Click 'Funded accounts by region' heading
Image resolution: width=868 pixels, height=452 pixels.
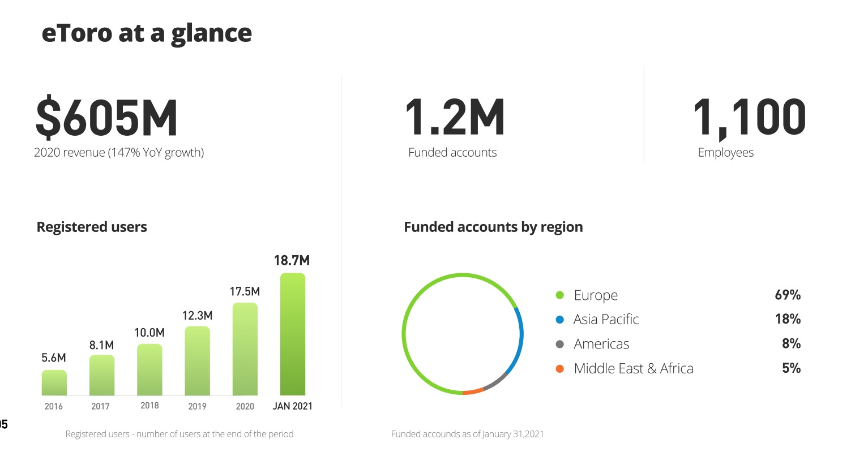point(493,227)
